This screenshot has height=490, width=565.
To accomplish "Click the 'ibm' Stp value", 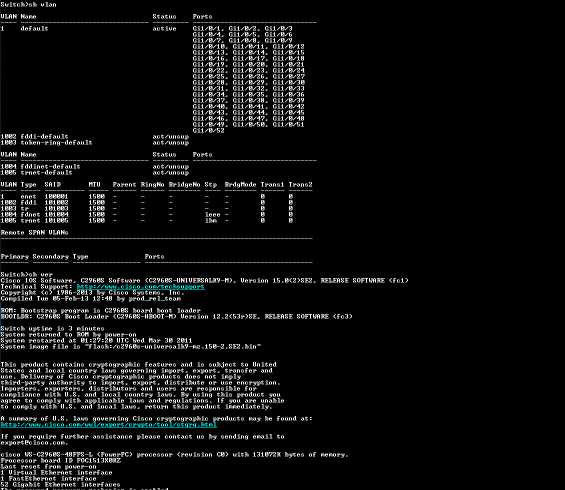I will [x=211, y=220].
